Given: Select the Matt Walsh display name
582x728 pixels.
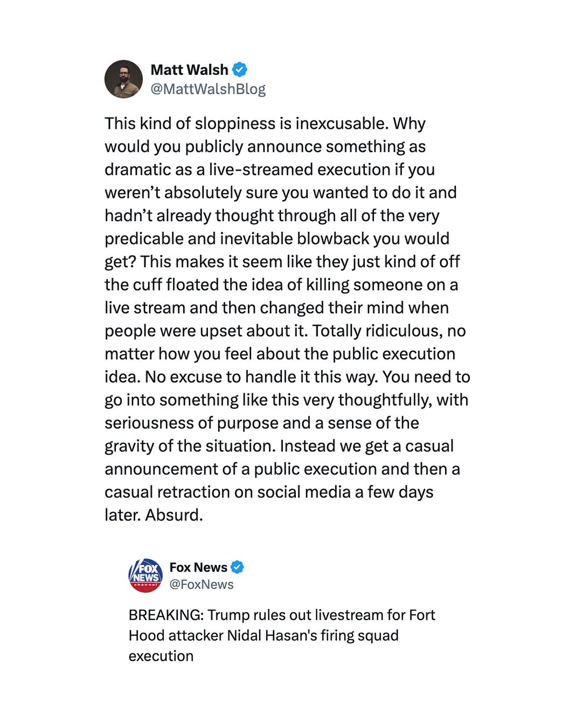Looking at the screenshot, I should [x=190, y=70].
